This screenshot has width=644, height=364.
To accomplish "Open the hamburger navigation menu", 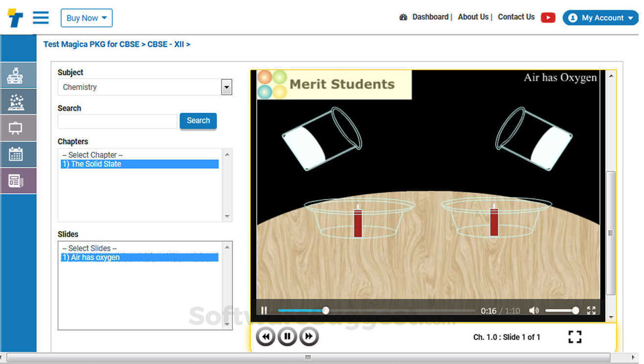I will 41,18.
